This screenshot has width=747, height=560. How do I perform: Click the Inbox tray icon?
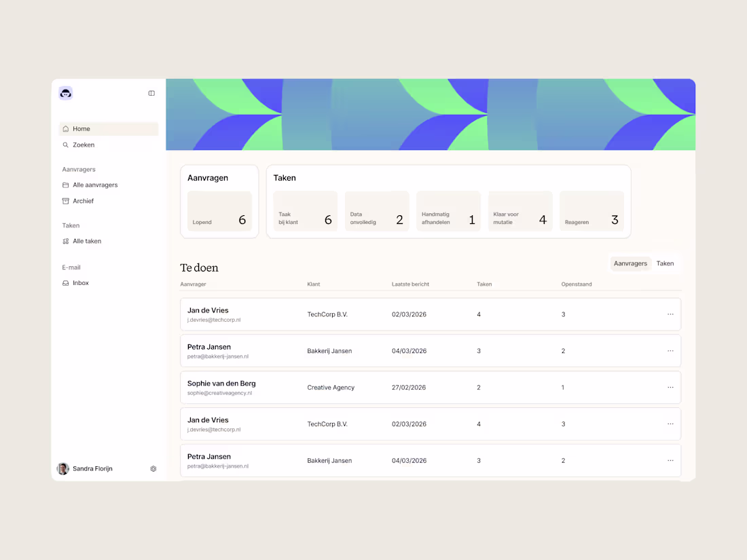pos(66,283)
